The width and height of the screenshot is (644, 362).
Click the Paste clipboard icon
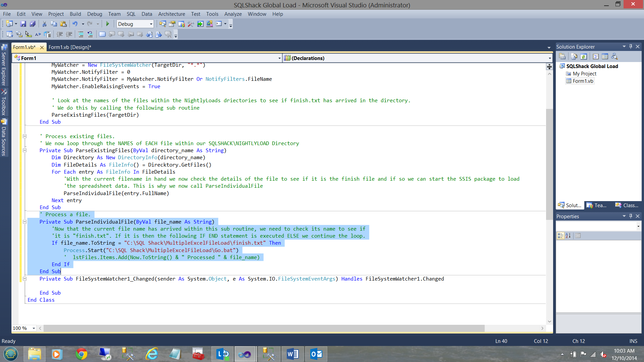point(63,24)
